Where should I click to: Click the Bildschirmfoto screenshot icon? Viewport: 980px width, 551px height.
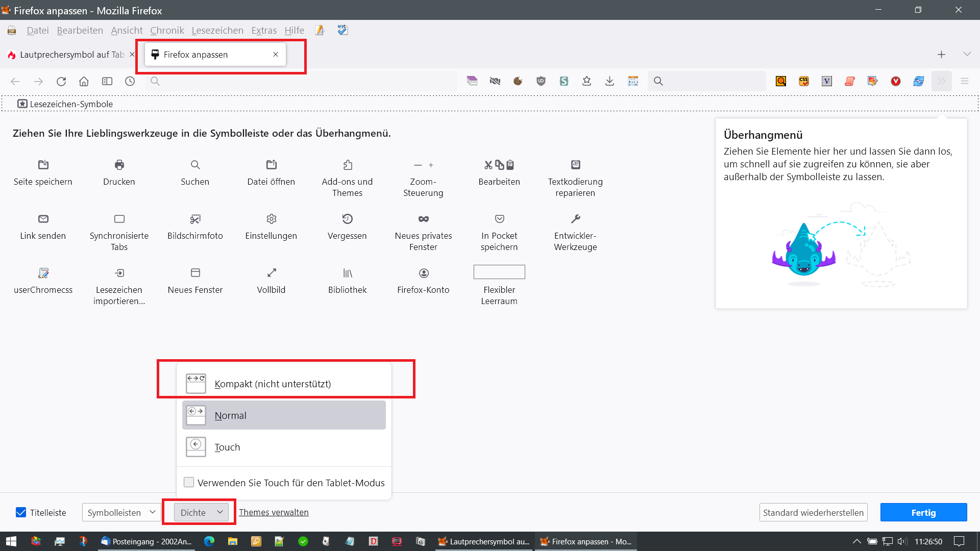[195, 219]
